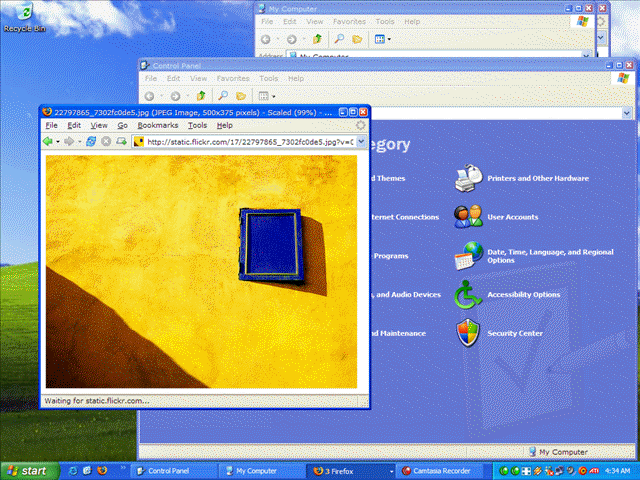Open Firefox File menu
The height and width of the screenshot is (480, 640).
tap(51, 125)
